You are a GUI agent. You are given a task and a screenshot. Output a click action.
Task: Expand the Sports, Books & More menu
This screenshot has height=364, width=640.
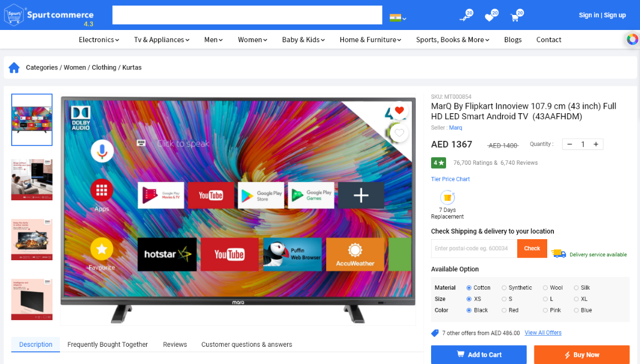pos(453,39)
